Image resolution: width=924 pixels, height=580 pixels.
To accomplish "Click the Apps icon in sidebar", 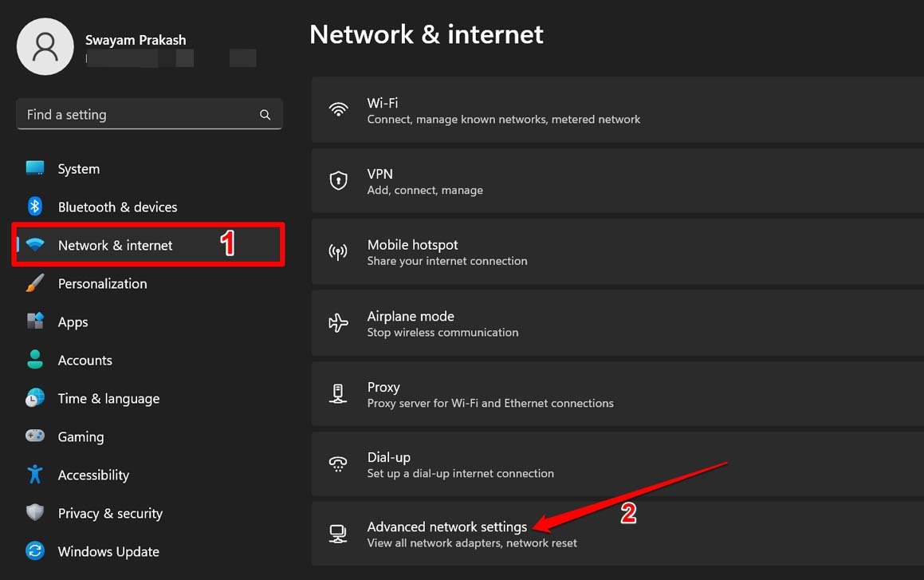I will (x=35, y=322).
